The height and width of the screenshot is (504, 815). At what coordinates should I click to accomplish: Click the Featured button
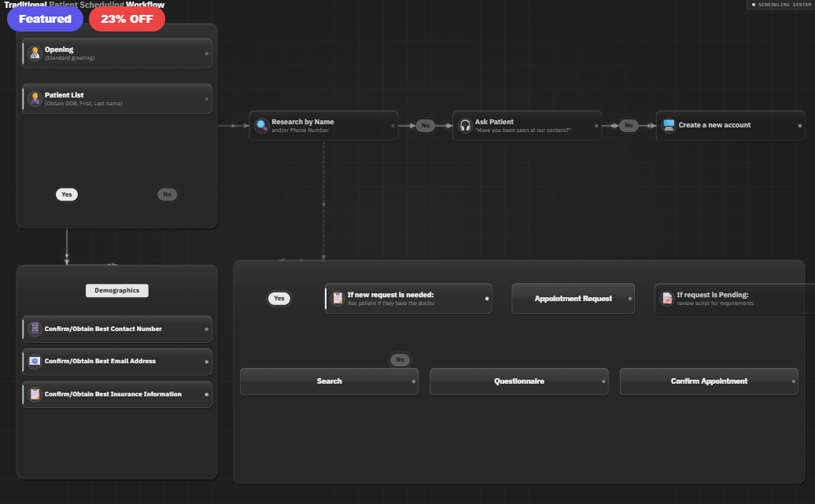[x=45, y=18]
